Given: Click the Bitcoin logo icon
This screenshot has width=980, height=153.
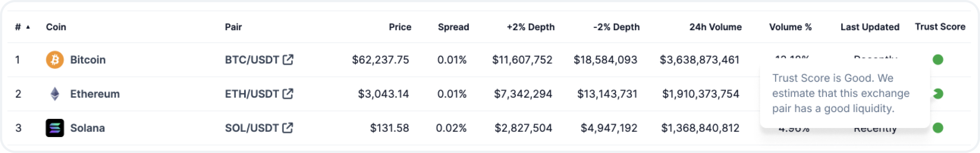Looking at the screenshot, I should tap(55, 59).
